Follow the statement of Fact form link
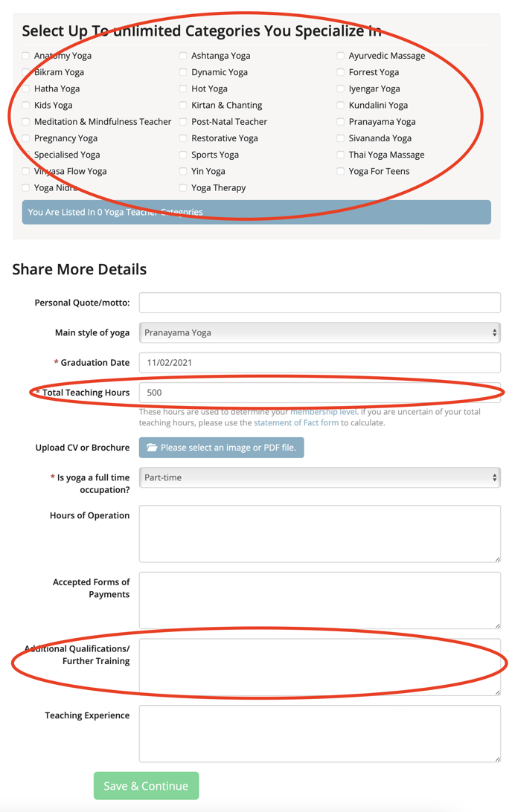The image size is (512, 812). pos(295,422)
